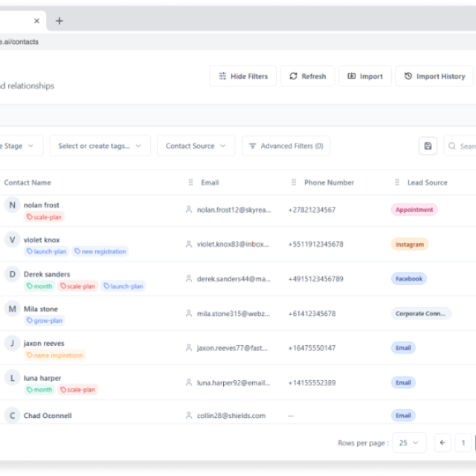Go to previous page using left arrow
The width and height of the screenshot is (476, 476).
[443, 443]
